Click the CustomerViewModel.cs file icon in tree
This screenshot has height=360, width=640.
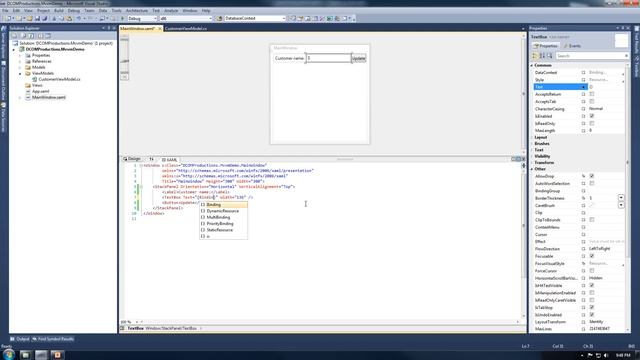[x=35, y=79]
